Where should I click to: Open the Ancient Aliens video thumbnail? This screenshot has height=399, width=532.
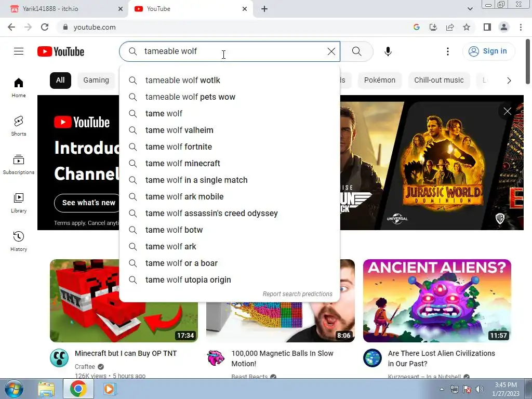coord(437,301)
